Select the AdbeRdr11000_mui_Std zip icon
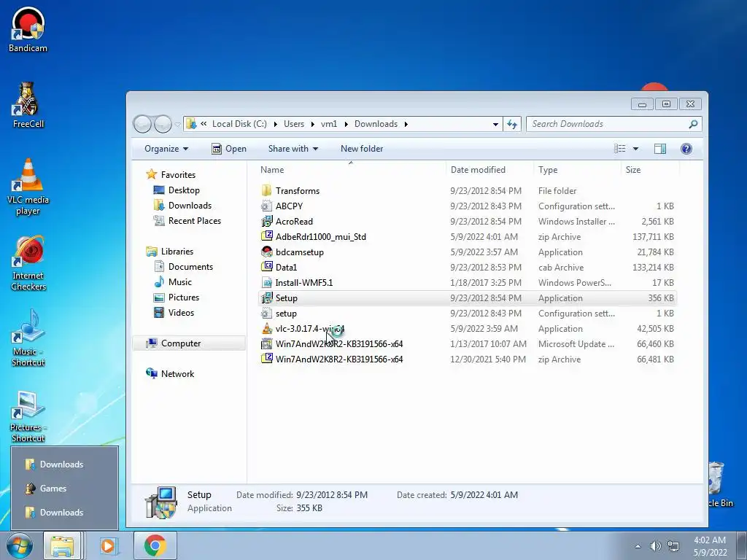The width and height of the screenshot is (747, 560). pos(267,237)
